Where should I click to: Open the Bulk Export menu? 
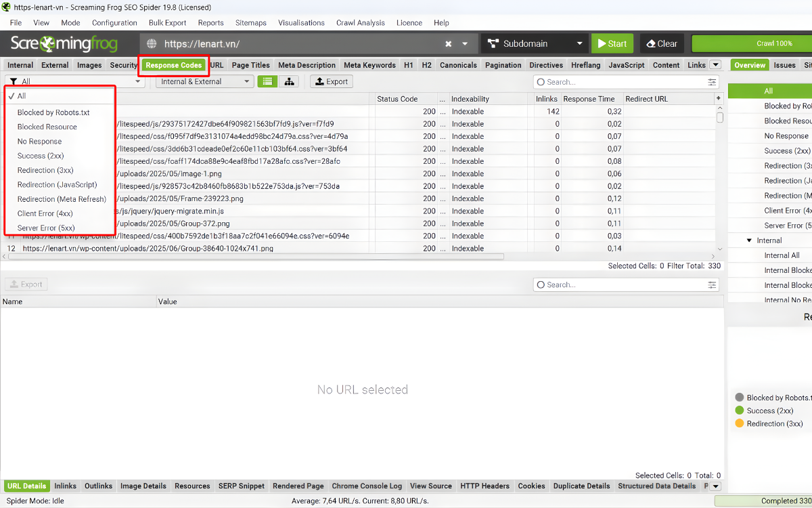[167, 22]
